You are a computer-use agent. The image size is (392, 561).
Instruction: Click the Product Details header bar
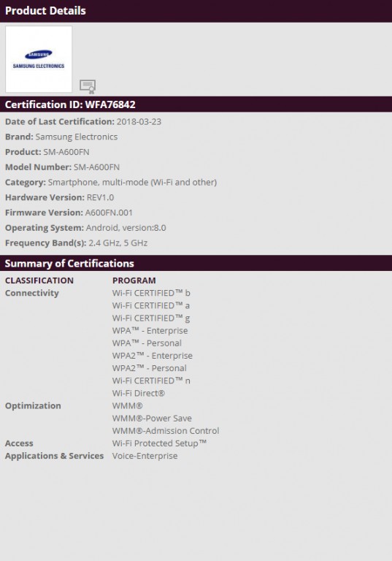196,11
